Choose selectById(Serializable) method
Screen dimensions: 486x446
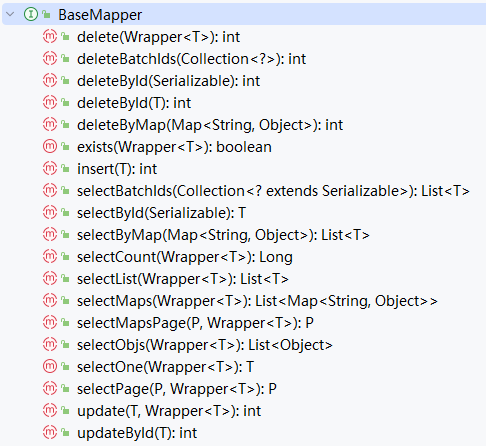tap(162, 213)
